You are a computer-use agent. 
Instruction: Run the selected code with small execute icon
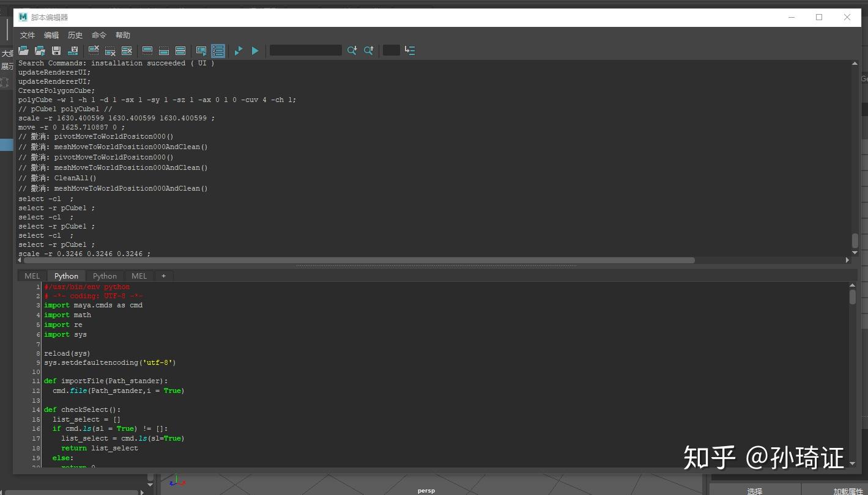click(238, 51)
